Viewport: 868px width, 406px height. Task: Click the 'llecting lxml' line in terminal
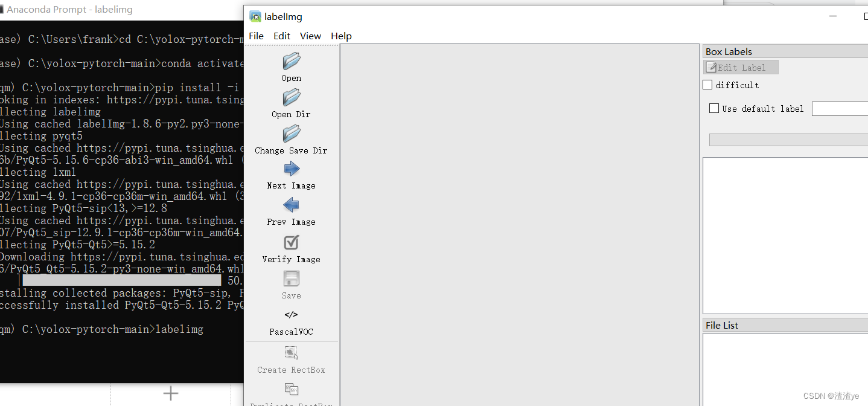[38, 172]
